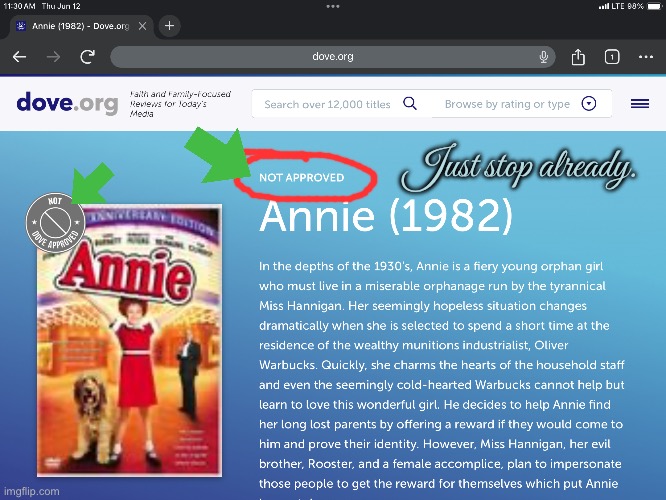The height and width of the screenshot is (500, 666).
Task: Open the hamburger site menu
Action: point(640,103)
